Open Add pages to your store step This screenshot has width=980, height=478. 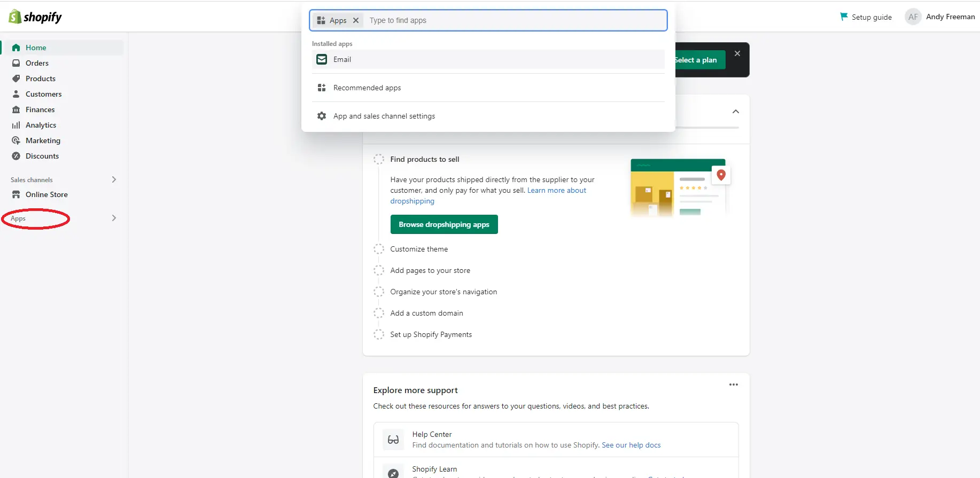430,270
